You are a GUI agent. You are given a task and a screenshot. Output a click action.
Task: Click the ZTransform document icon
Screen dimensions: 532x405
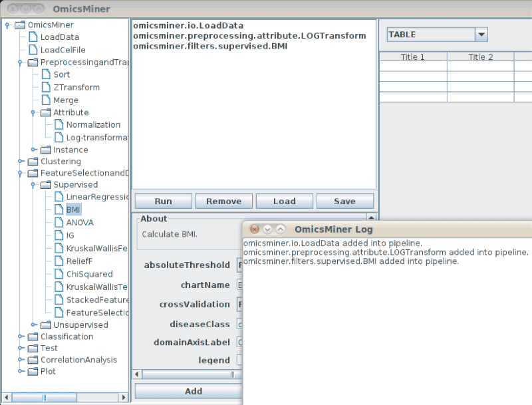tap(46, 87)
